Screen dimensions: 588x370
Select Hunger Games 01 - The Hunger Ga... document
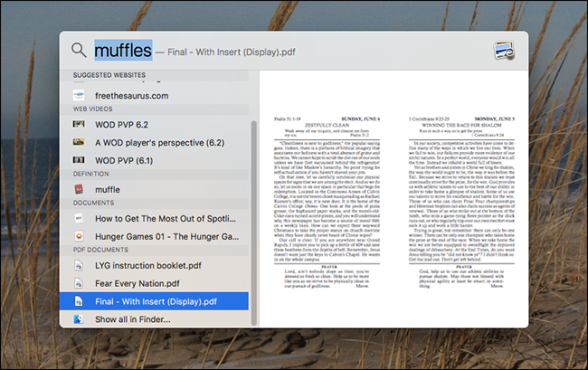[154, 236]
